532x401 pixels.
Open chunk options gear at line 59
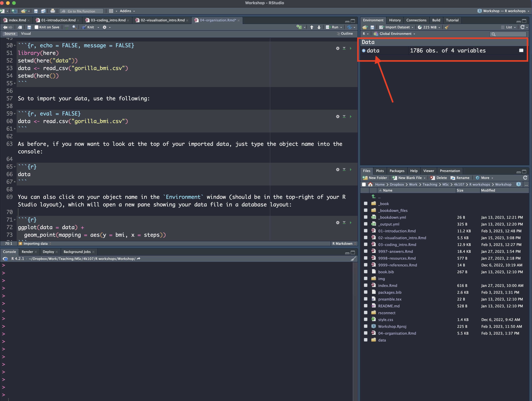[338, 116]
